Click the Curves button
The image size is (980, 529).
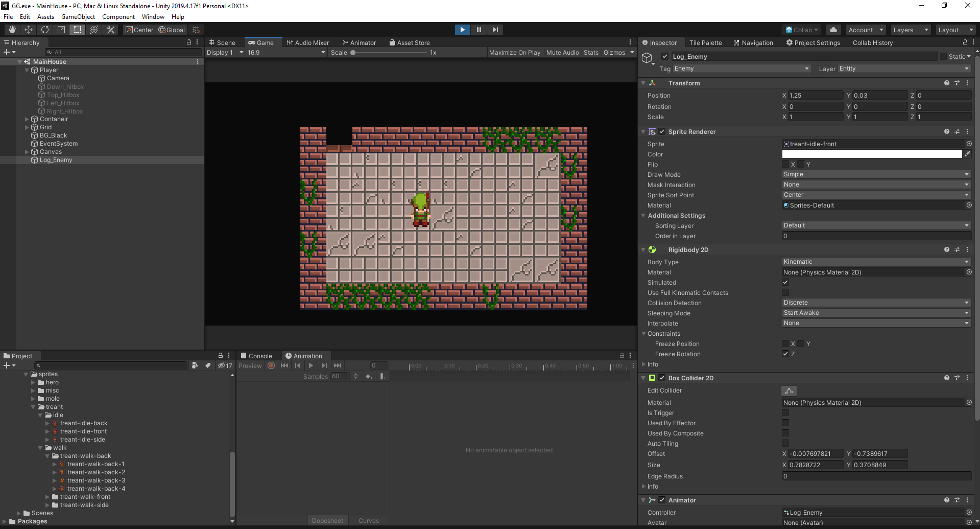[369, 521]
